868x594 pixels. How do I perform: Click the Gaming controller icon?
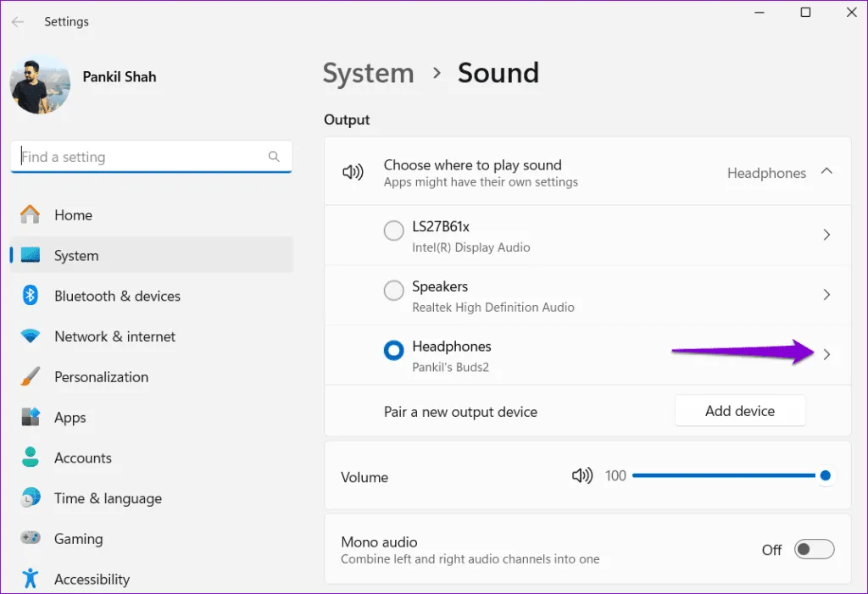tap(31, 539)
